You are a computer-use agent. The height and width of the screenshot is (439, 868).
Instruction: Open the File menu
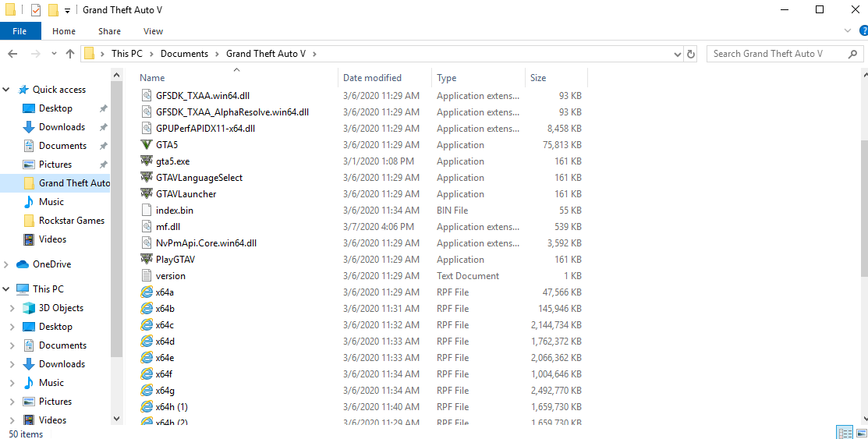click(x=20, y=31)
